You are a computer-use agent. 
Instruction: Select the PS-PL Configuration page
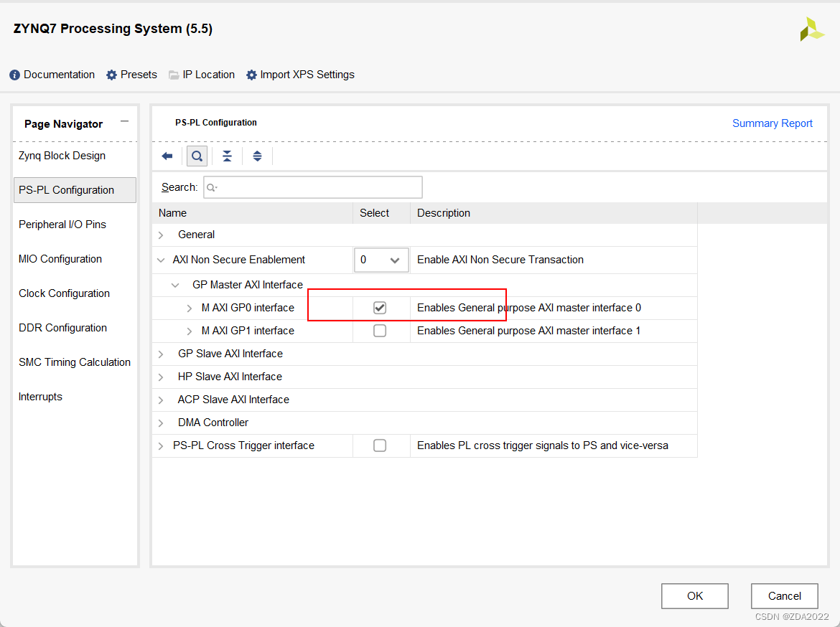75,190
